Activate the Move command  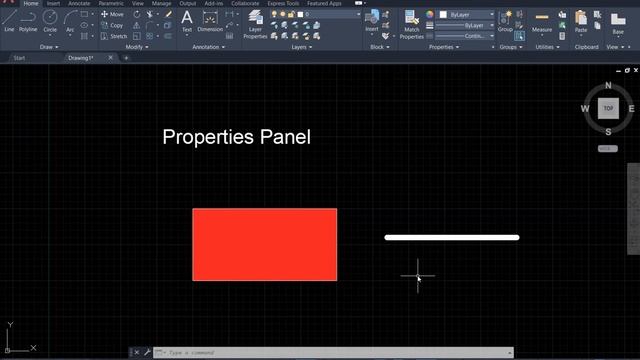pos(112,14)
